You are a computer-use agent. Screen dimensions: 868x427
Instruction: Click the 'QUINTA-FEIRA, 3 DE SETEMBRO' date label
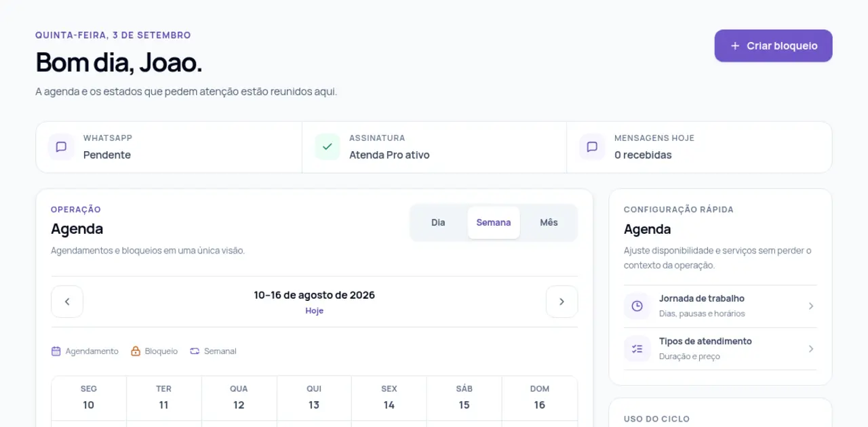pos(113,35)
